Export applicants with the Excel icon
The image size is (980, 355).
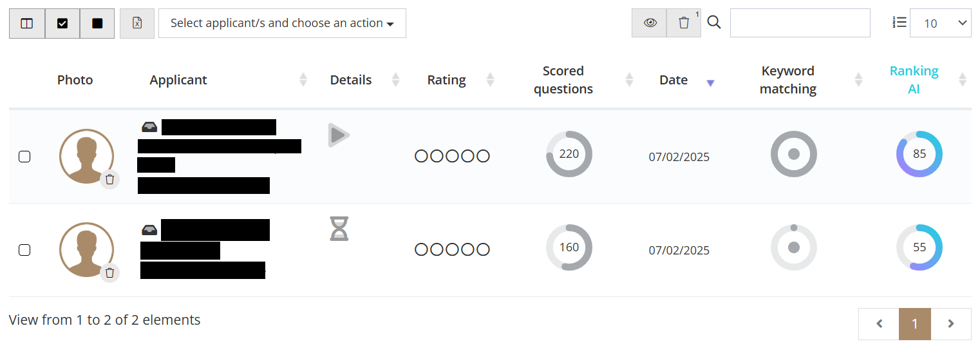tap(137, 23)
